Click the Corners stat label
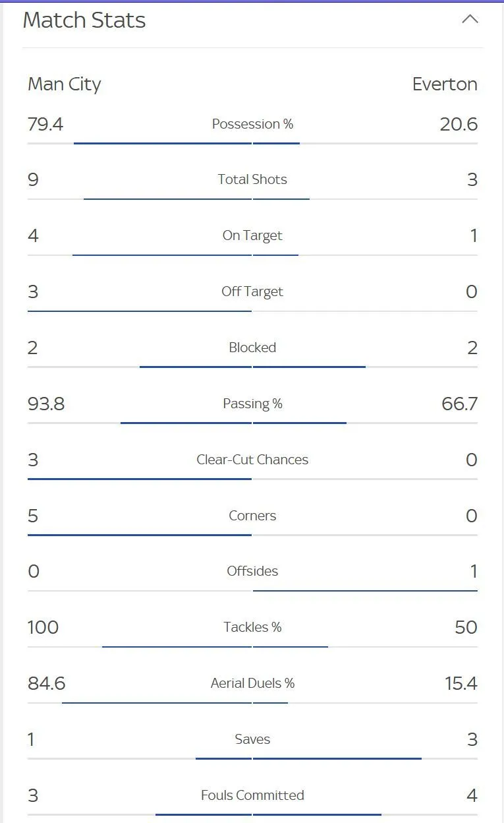The width and height of the screenshot is (504, 823). [x=252, y=516]
